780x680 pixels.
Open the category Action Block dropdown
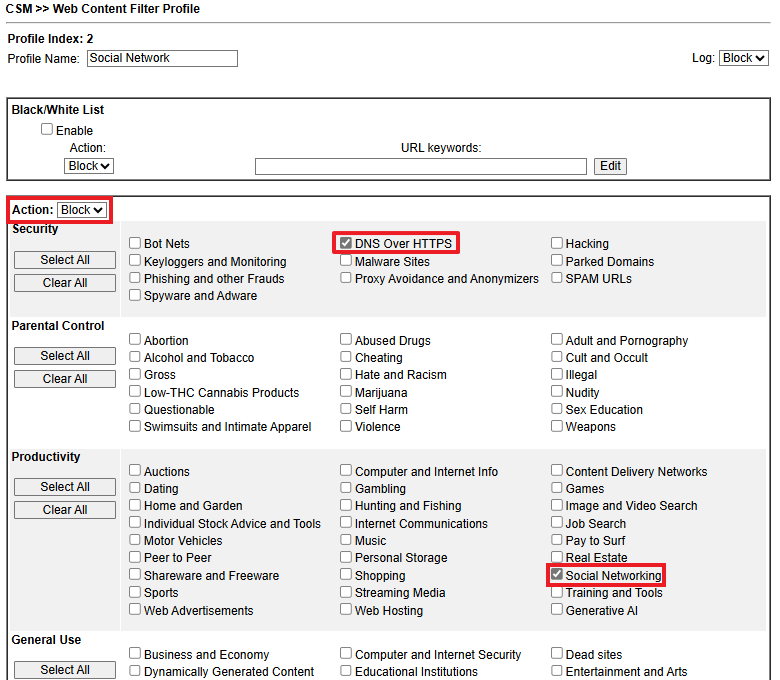81,210
